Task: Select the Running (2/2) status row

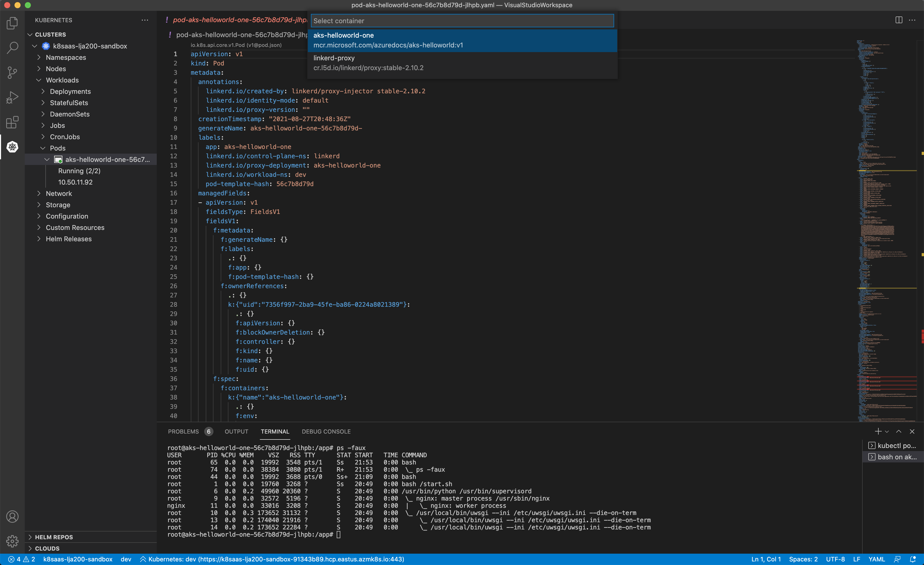Action: click(x=91, y=171)
